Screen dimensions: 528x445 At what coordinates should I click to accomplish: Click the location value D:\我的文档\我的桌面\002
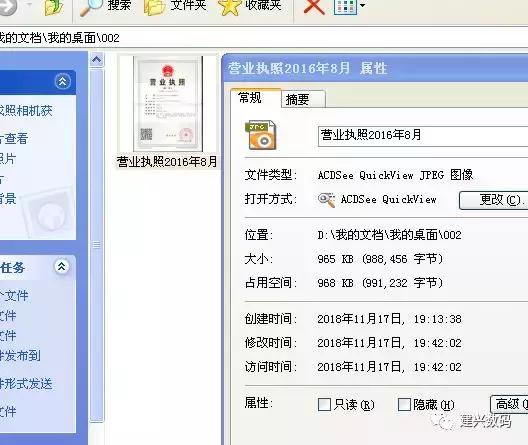(389, 235)
